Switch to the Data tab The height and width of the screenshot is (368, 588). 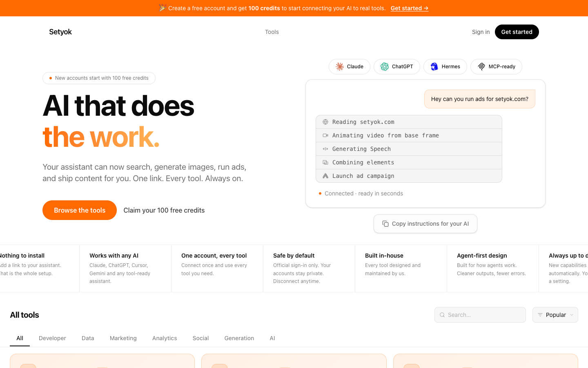click(88, 338)
